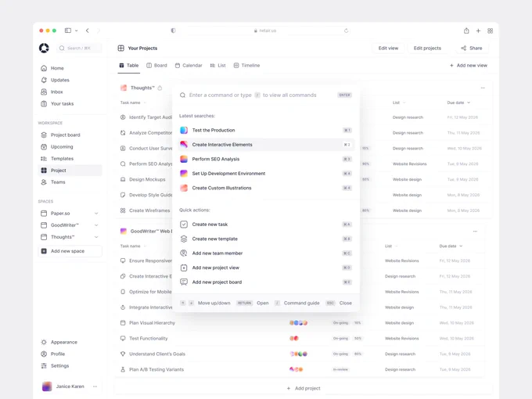Open Due date sort dropdown in Thoughts table

(x=469, y=102)
